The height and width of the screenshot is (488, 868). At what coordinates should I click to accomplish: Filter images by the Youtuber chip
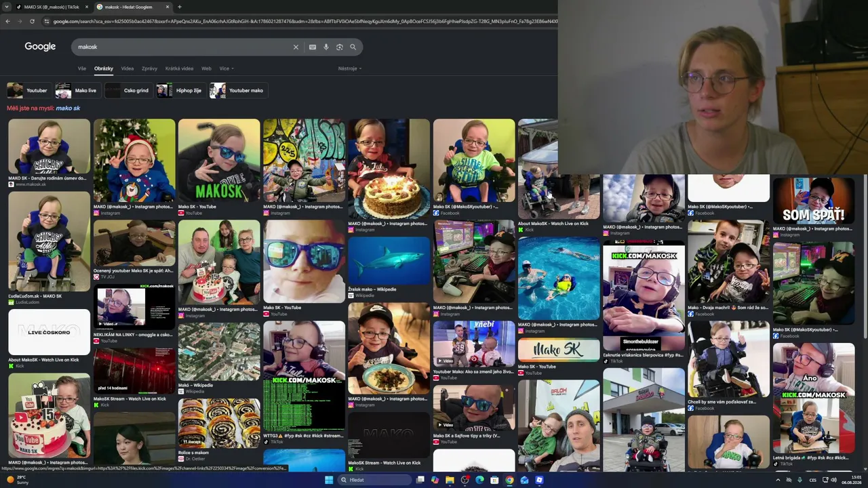click(28, 90)
